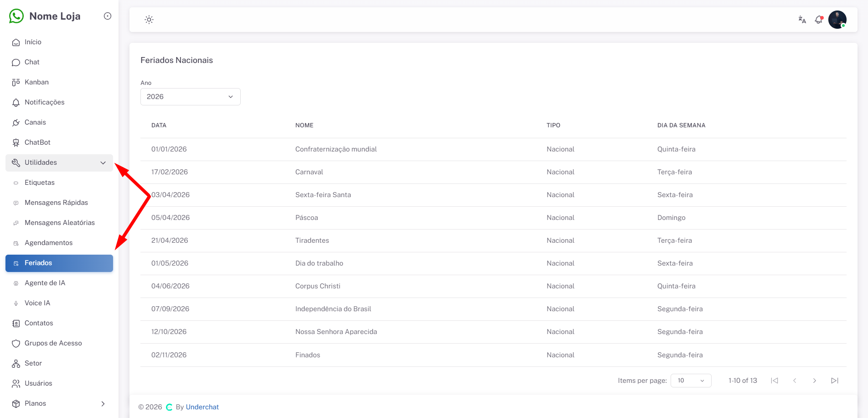Click the Canais plug icon

point(16,123)
